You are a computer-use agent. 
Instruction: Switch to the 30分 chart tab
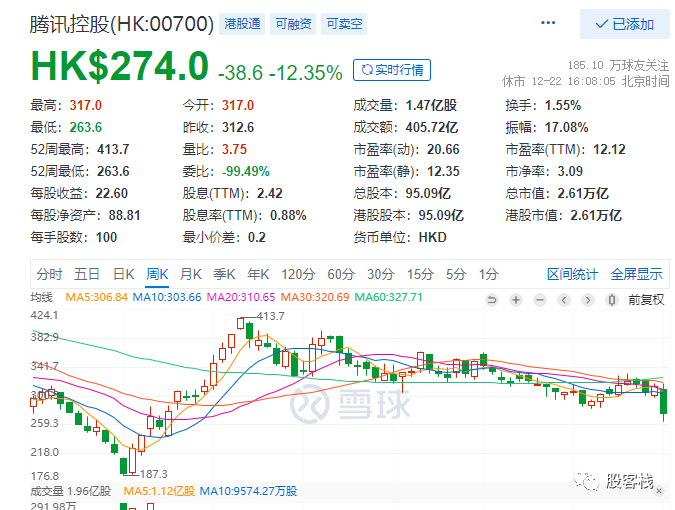pos(381,274)
